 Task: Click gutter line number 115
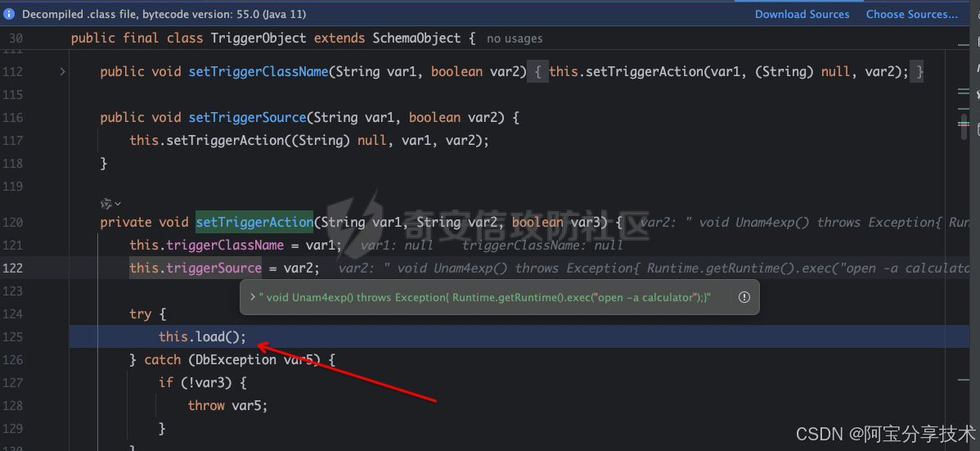pos(12,95)
